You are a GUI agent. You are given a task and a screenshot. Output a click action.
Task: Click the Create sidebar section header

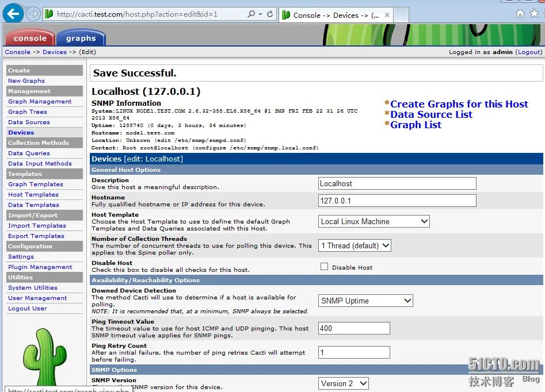coord(44,70)
